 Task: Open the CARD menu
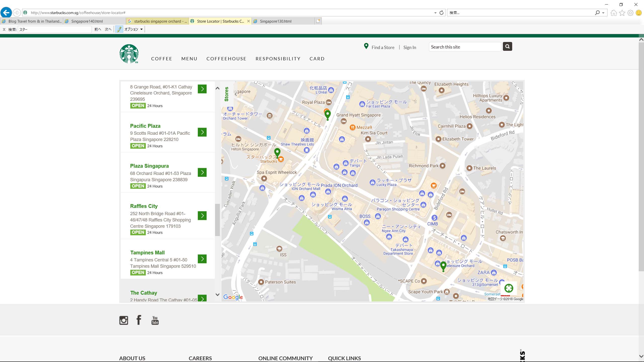click(317, 59)
